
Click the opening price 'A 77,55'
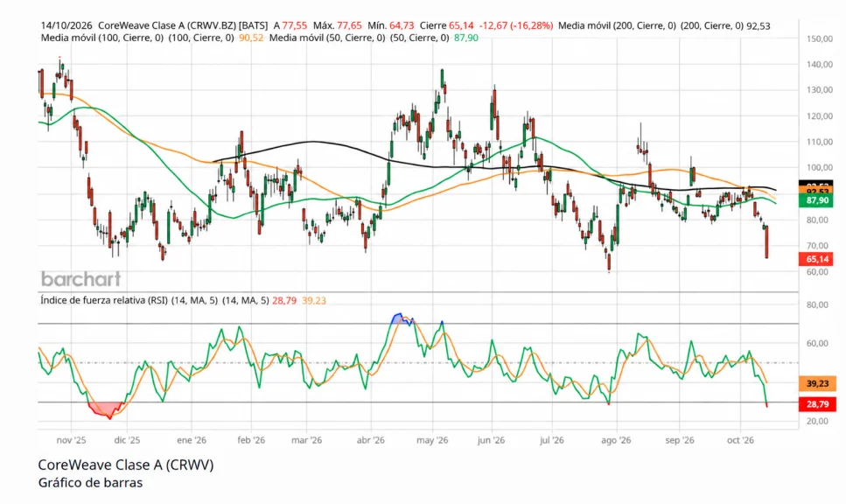pyautogui.click(x=290, y=25)
